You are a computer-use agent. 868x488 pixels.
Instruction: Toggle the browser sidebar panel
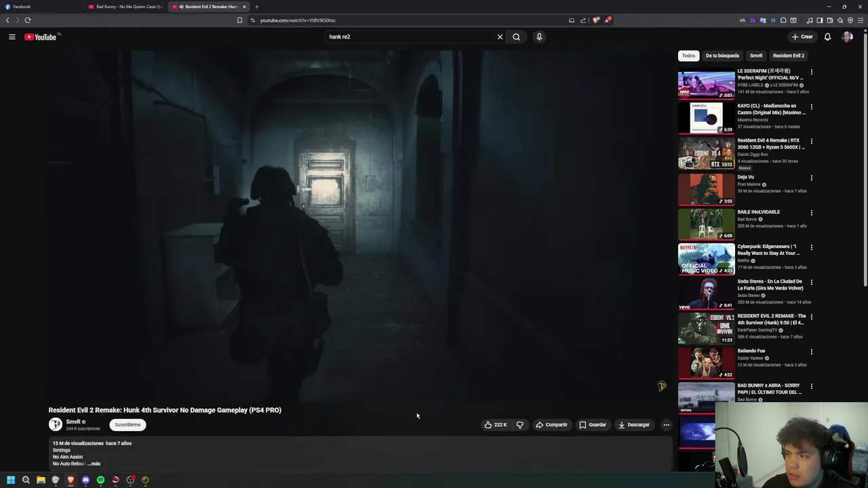point(819,20)
